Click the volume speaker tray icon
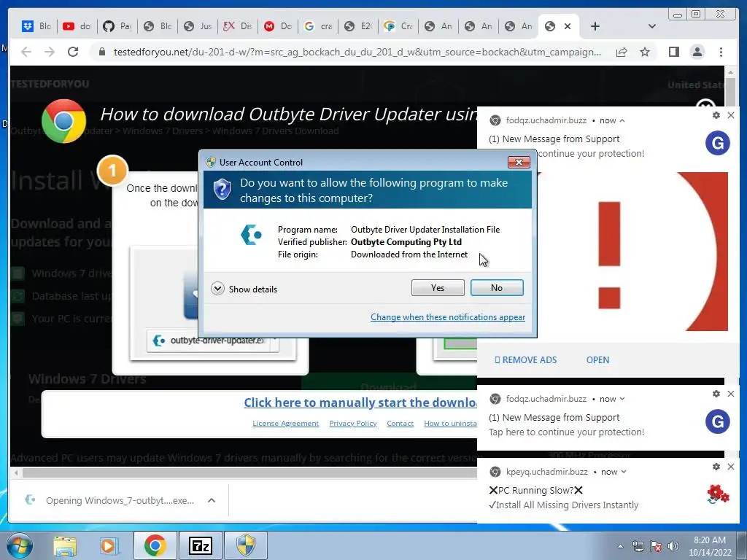747x560 pixels. (x=673, y=546)
